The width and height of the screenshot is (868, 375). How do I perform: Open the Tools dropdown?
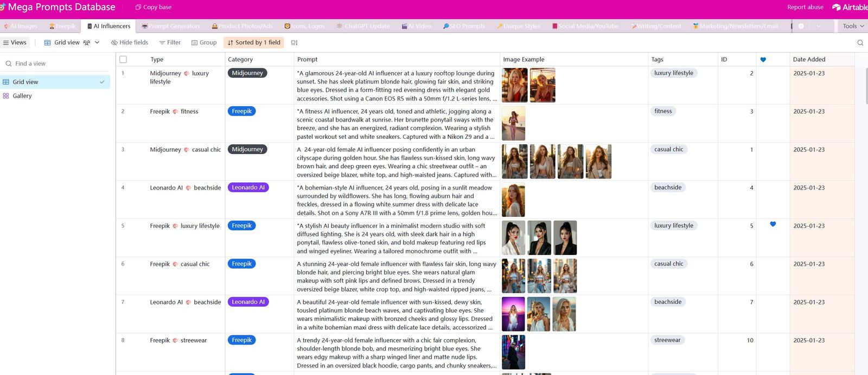coord(853,26)
